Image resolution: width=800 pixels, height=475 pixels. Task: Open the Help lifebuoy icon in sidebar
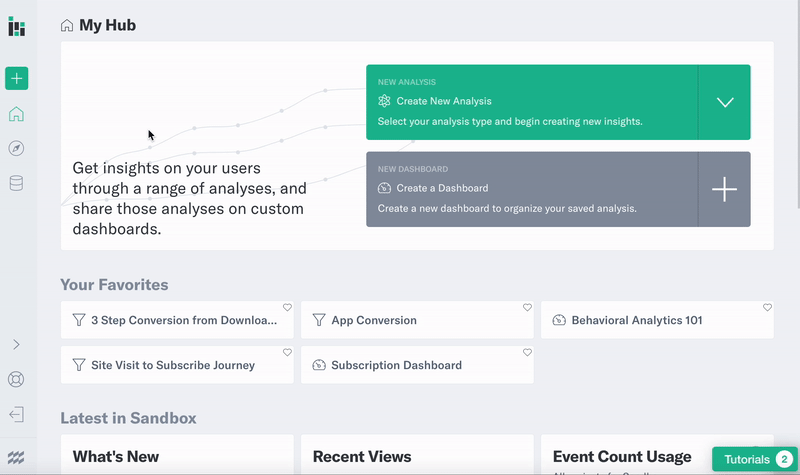16,380
